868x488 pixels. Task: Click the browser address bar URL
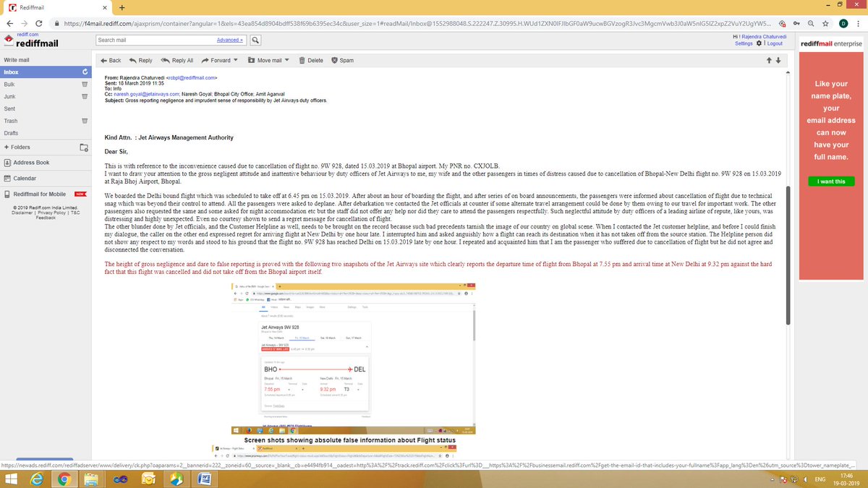click(420, 23)
